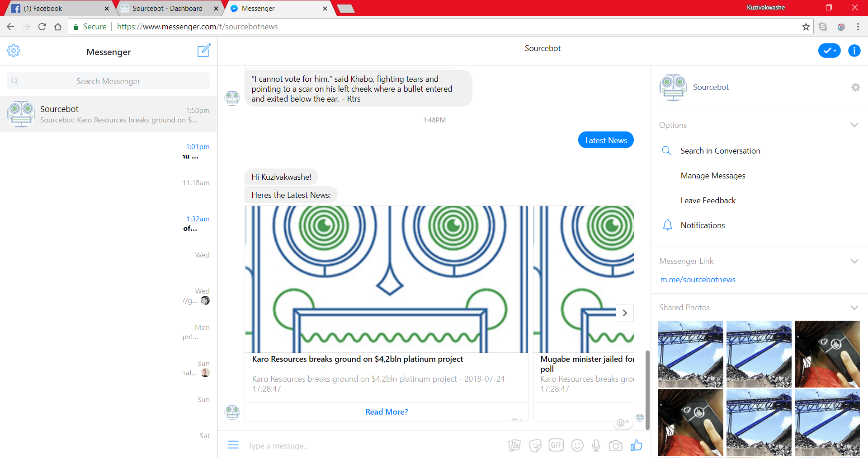Click the Search Messenger field
The width and height of the screenshot is (868, 458).
[108, 81]
